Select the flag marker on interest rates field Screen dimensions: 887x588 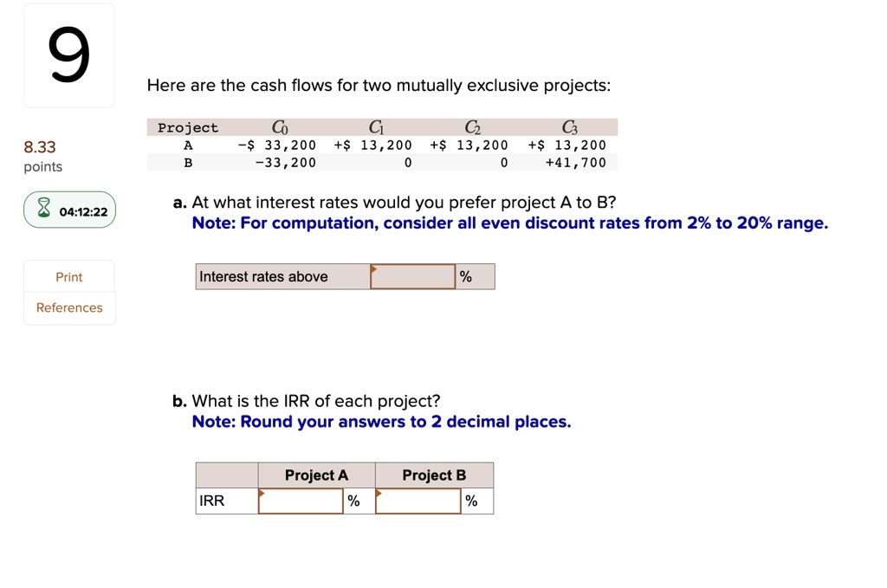[374, 268]
